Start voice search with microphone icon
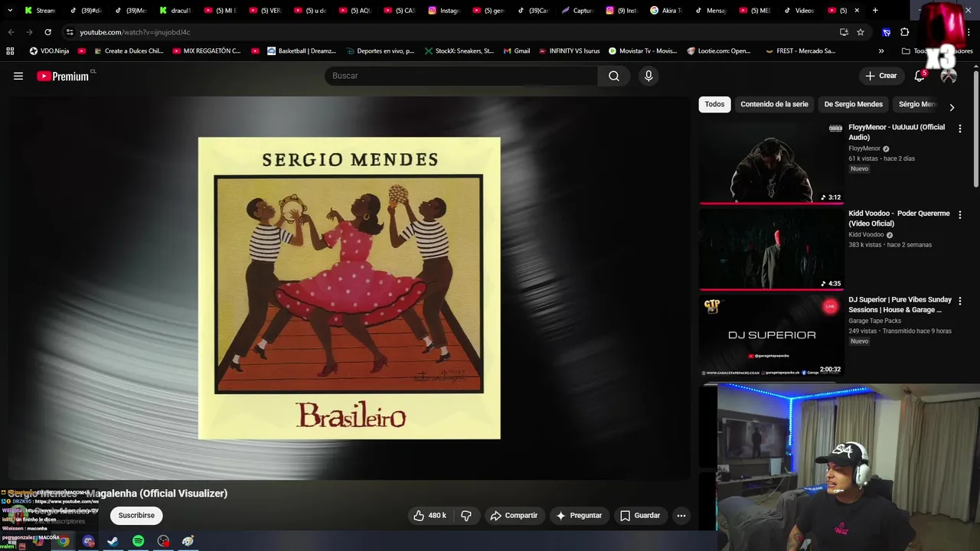The image size is (980, 551). [648, 76]
